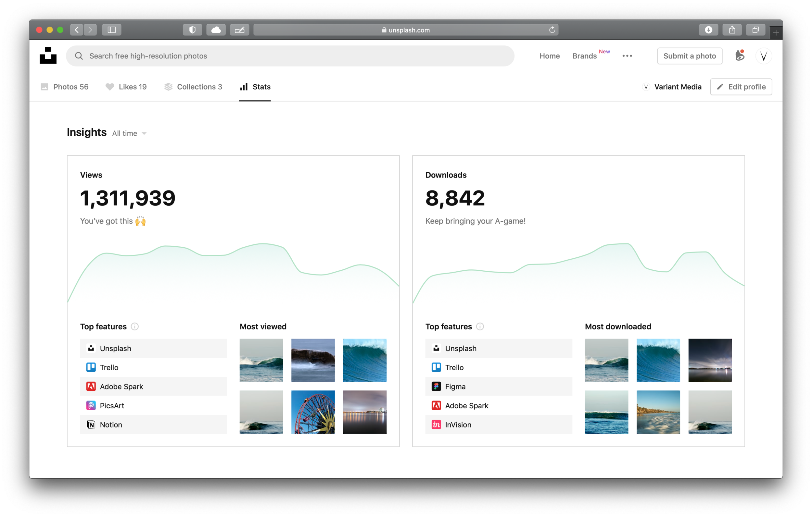Click the Edit profile button
The height and width of the screenshot is (517, 812).
pyautogui.click(x=741, y=87)
